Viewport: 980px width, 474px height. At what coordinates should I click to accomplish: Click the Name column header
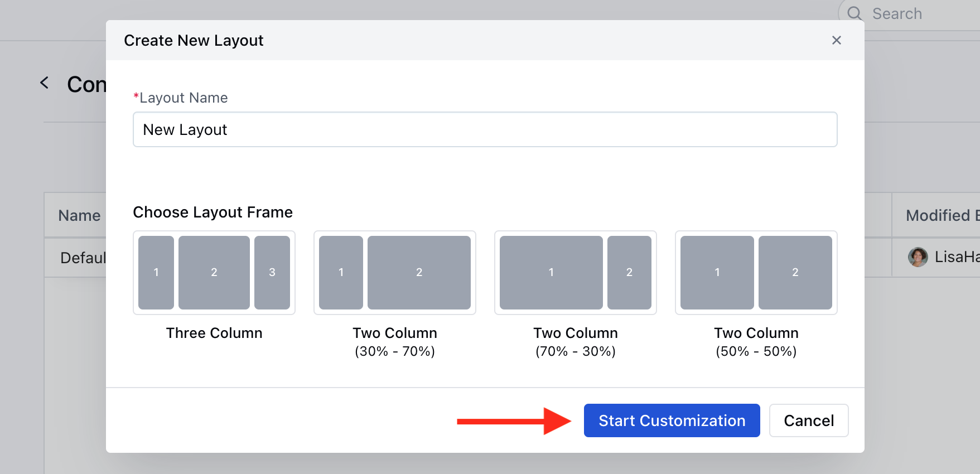pos(79,215)
